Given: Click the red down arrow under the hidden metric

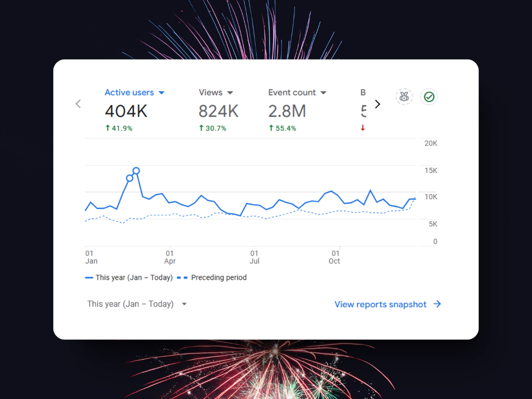Looking at the screenshot, I should pos(362,128).
